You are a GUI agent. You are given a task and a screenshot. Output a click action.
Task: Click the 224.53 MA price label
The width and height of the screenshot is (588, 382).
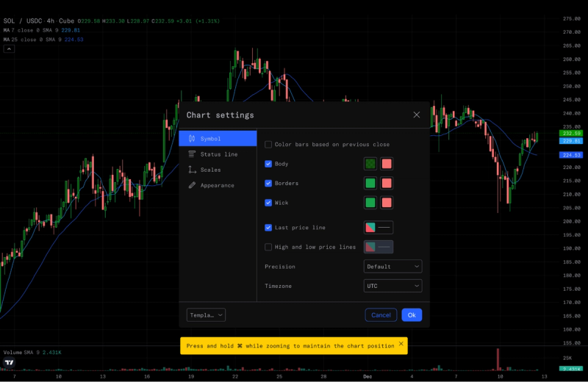571,155
